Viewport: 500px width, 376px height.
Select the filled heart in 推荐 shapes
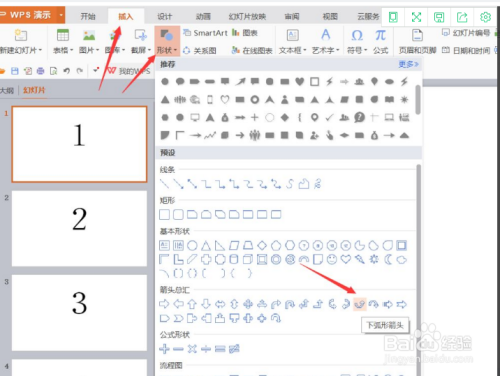tap(300, 81)
